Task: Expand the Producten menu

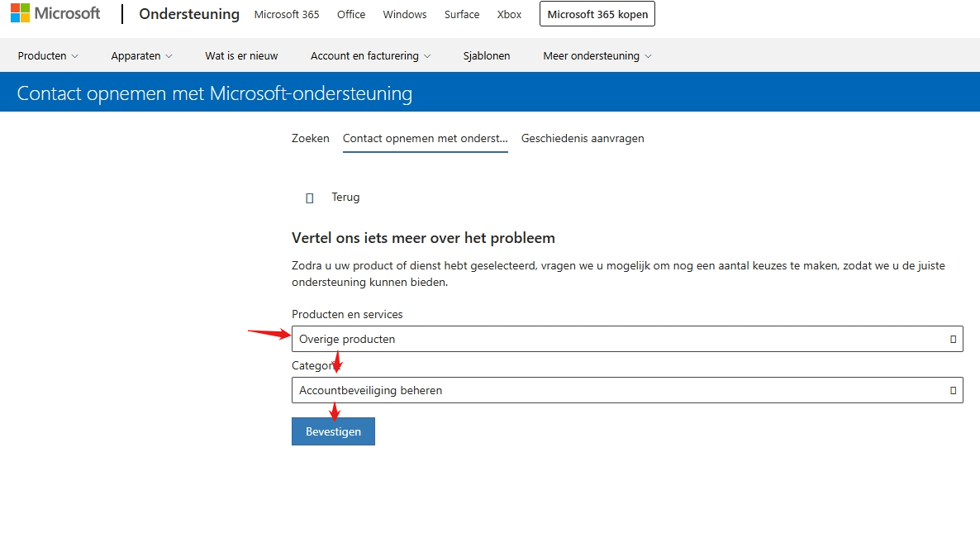Action: coord(48,55)
